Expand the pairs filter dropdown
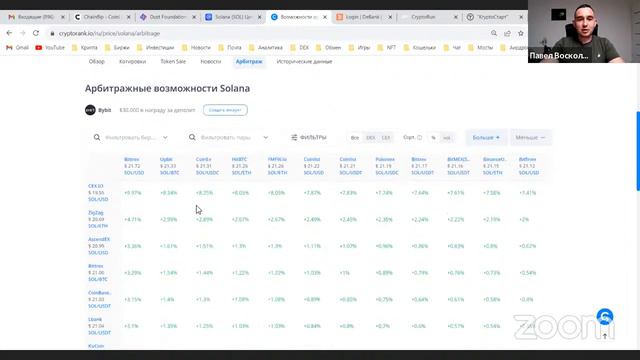Image resolution: width=640 pixels, height=360 pixels. point(266,138)
